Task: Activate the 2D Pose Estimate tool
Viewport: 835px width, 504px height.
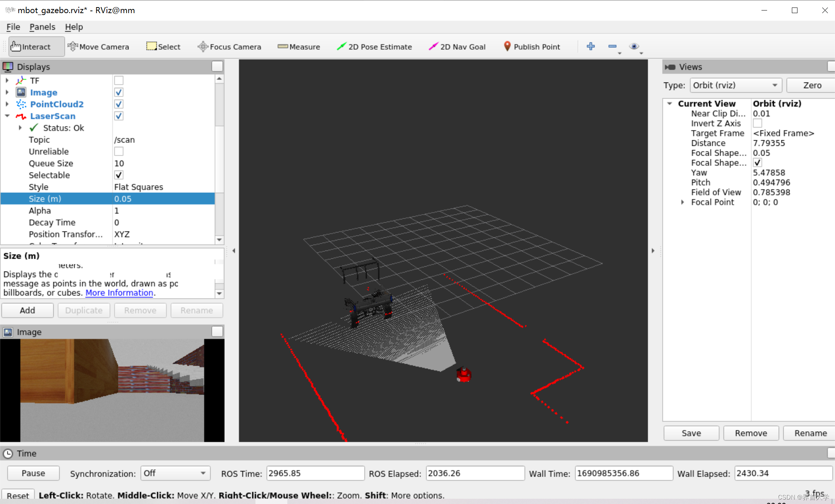Action: click(374, 46)
